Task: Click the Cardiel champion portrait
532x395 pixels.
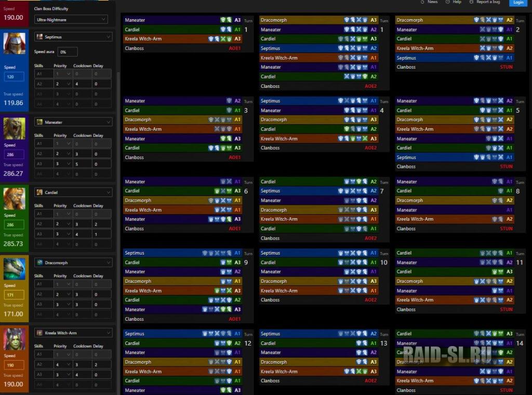Action: click(x=14, y=199)
